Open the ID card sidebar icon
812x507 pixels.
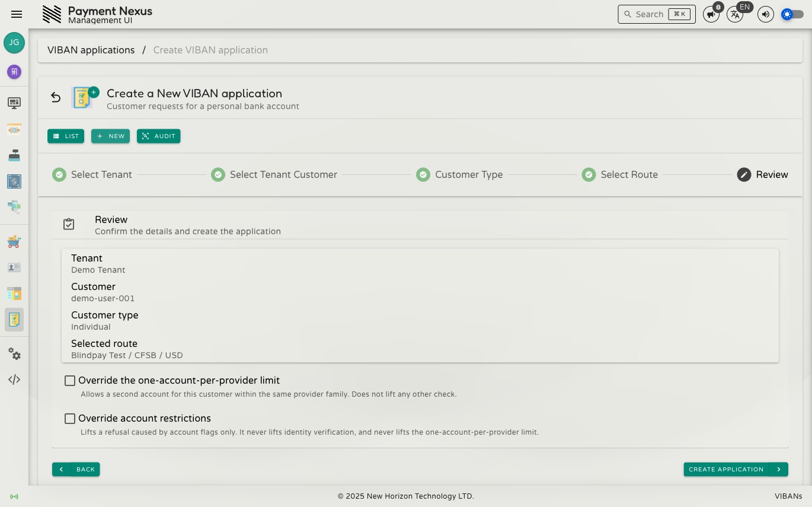tap(14, 267)
